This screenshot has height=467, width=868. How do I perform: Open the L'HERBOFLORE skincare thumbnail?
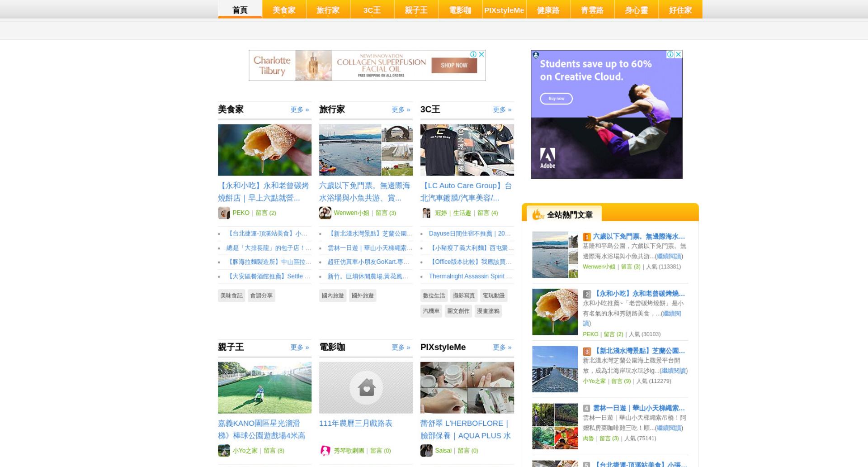click(467, 387)
